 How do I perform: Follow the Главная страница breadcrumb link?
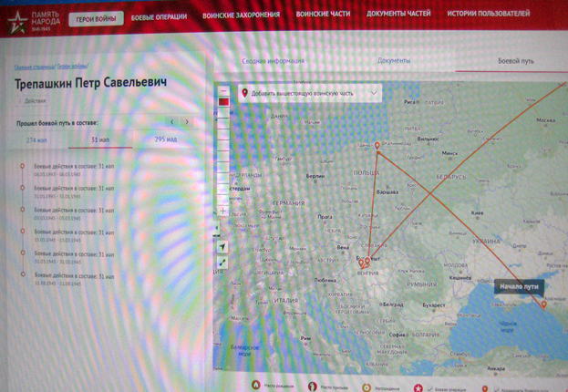coord(34,67)
